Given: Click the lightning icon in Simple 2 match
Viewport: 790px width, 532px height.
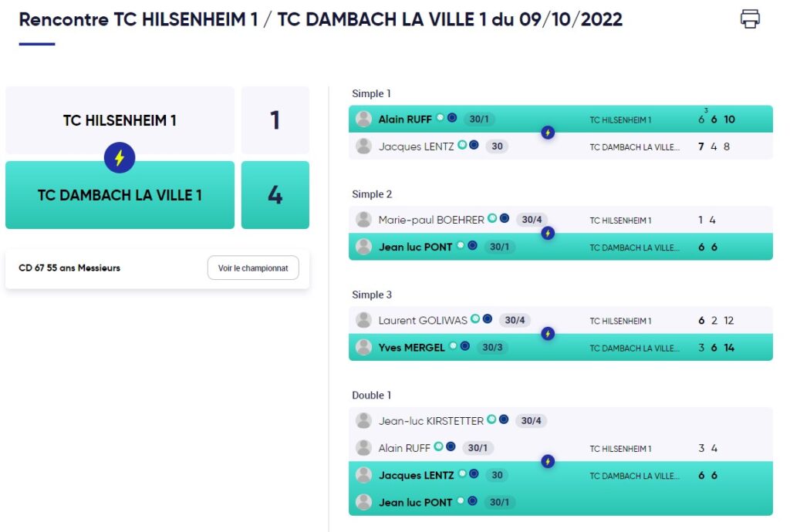Looking at the screenshot, I should [x=548, y=234].
